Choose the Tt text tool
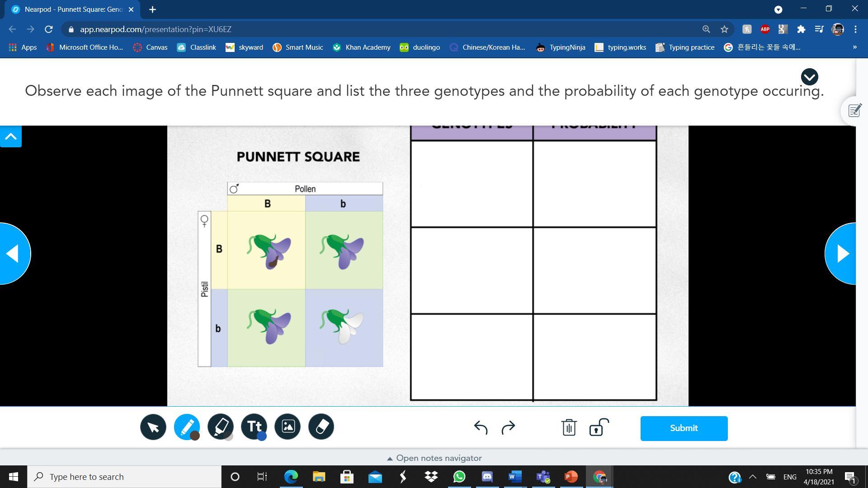 coord(254,427)
